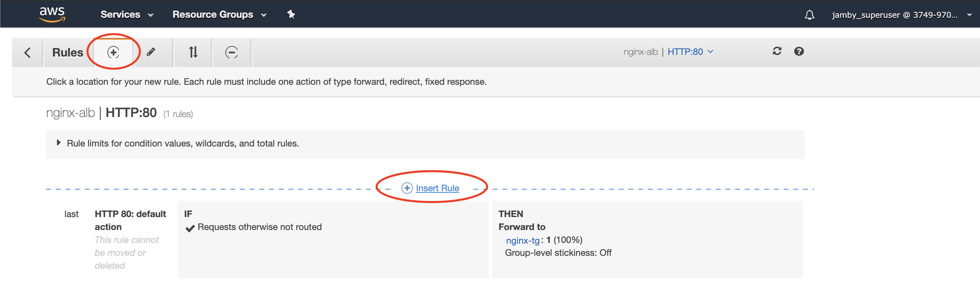The height and width of the screenshot is (301, 980).
Task: Click the reorder rules arrows icon
Action: [193, 52]
